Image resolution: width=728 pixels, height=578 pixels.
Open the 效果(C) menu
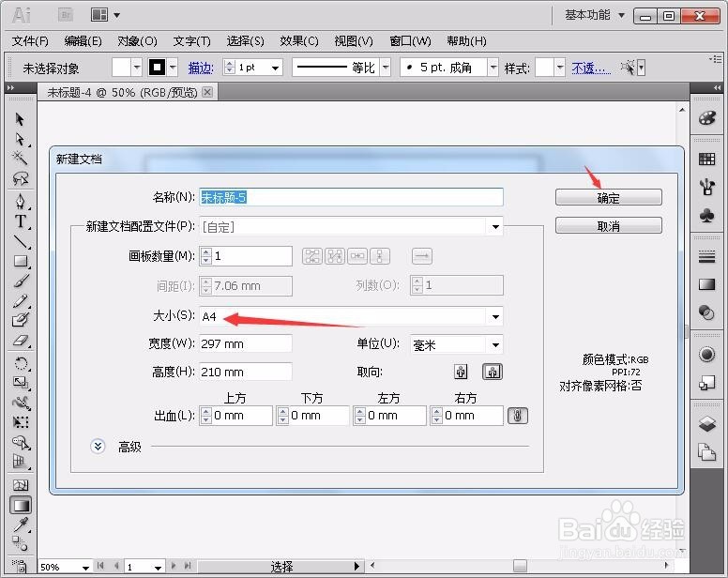click(299, 41)
